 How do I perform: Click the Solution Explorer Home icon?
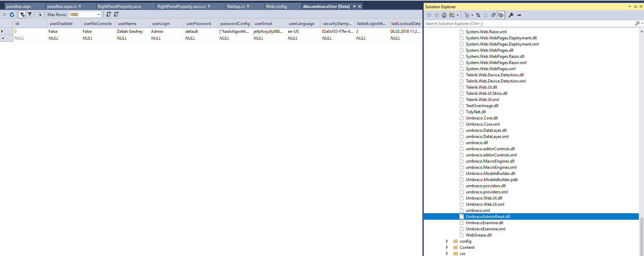pos(444,15)
